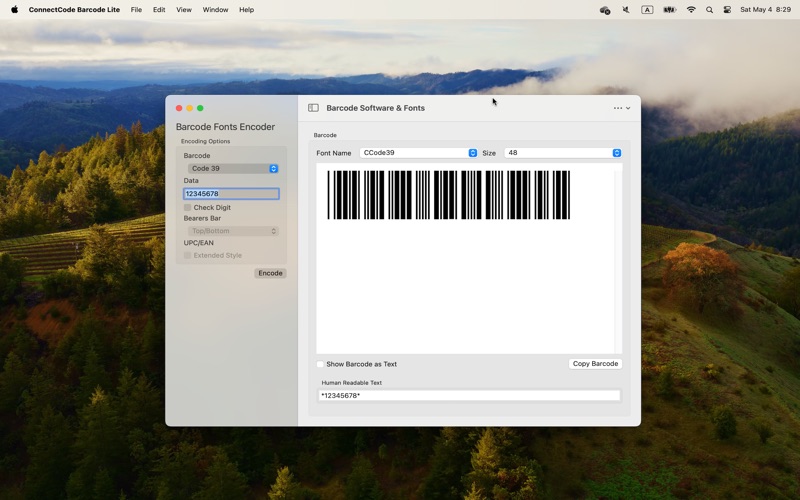Open Spotlight search in menu bar
The image size is (800, 500).
[x=710, y=9]
